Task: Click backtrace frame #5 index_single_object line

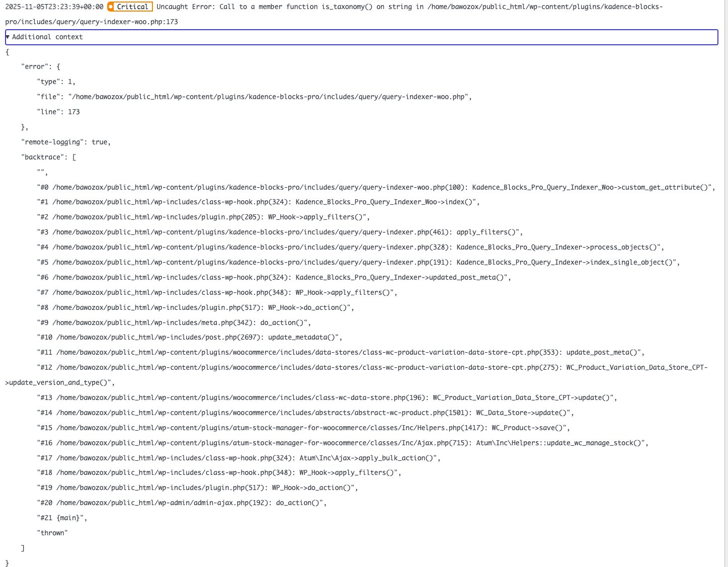Action: coord(358,262)
